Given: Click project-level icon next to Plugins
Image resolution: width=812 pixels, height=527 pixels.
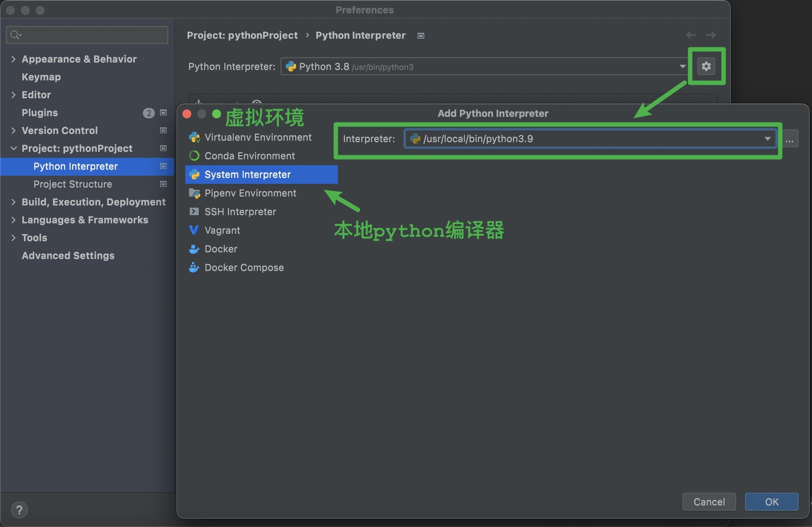Looking at the screenshot, I should tap(163, 113).
